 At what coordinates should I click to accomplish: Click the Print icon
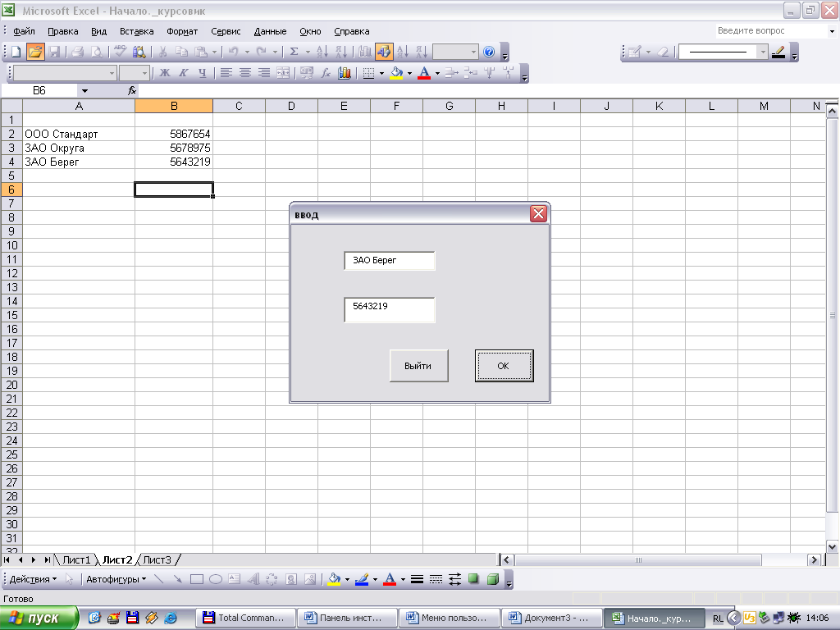[x=78, y=52]
